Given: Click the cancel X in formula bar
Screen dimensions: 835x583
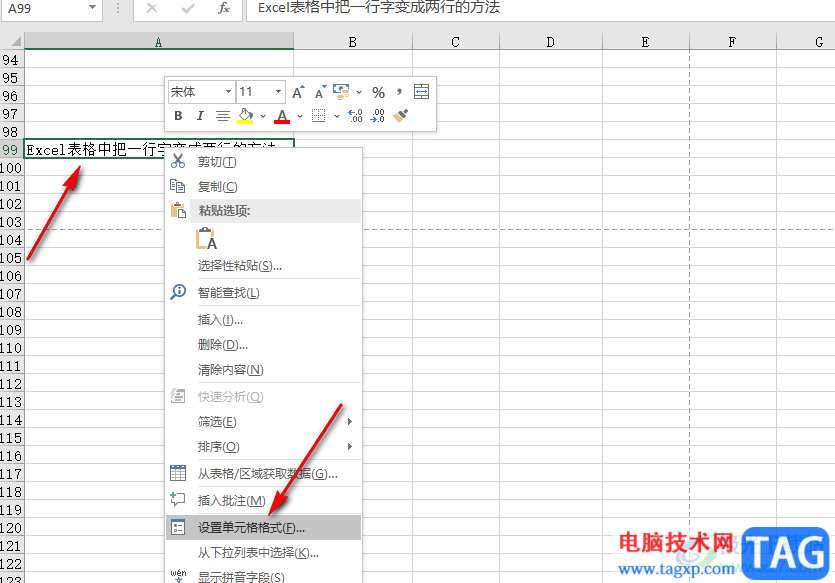Looking at the screenshot, I should pyautogui.click(x=152, y=8).
